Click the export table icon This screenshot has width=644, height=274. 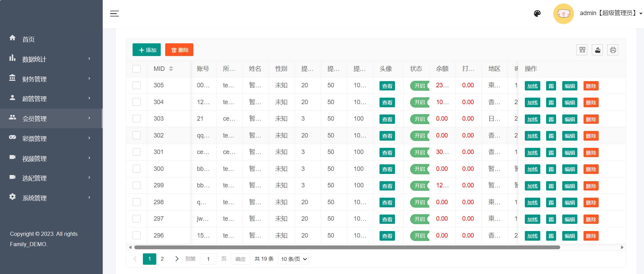(598, 50)
